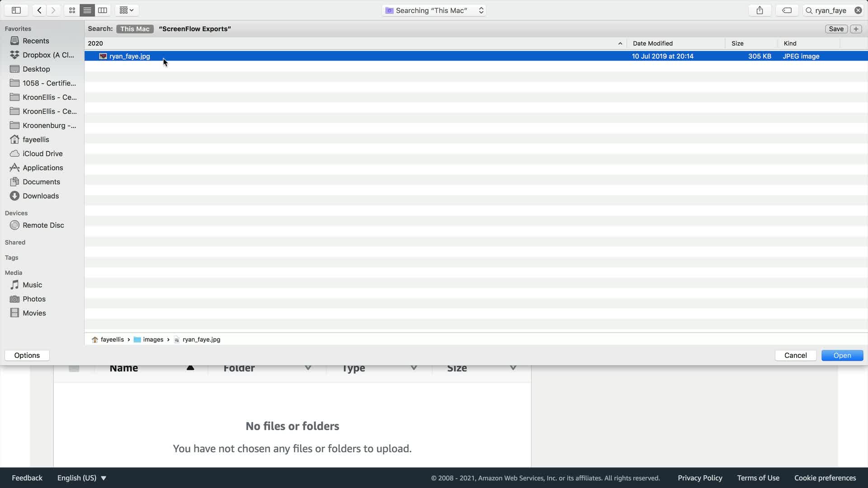This screenshot has width=868, height=488.
Task: Toggle the sidebar visibility button
Action: [x=16, y=10]
